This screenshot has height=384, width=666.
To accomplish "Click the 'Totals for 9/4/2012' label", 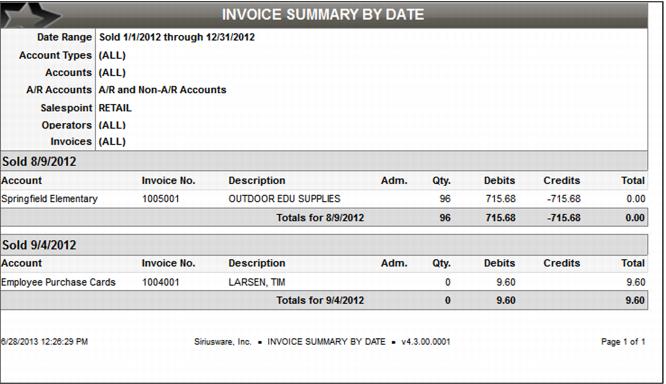I will coord(320,300).
